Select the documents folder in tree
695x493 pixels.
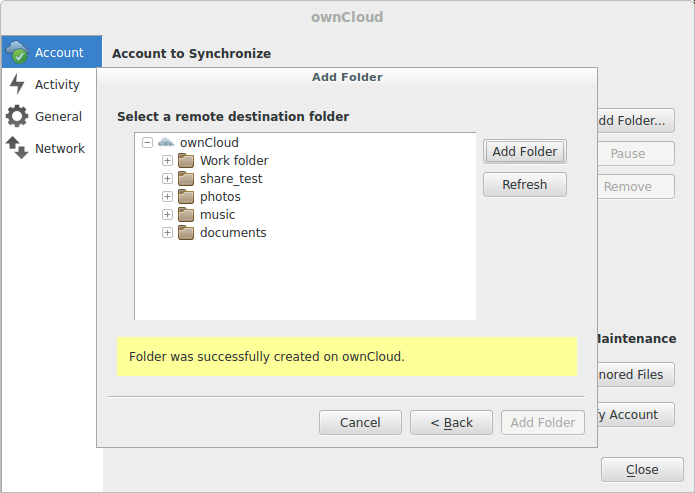pos(232,233)
